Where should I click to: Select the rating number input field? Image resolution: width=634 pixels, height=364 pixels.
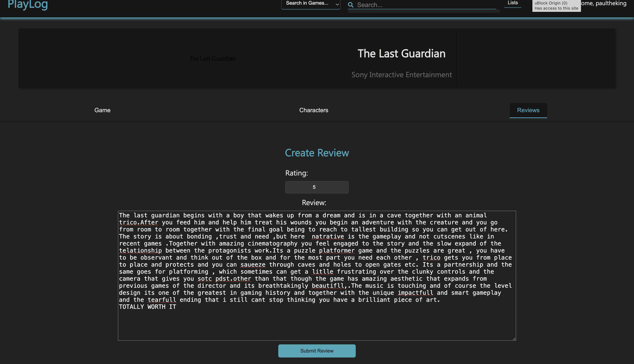click(317, 187)
